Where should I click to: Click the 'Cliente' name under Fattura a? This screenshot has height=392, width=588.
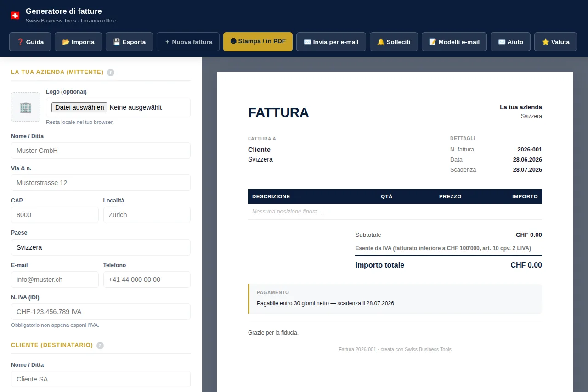pos(259,150)
